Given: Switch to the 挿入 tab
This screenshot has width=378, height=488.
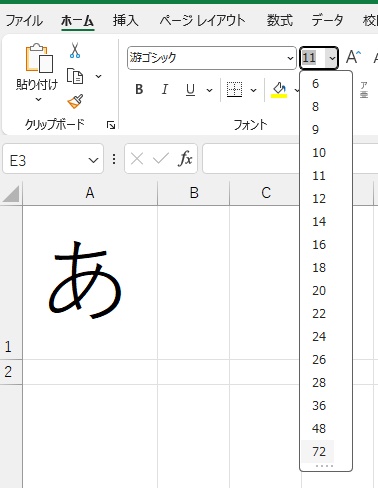Looking at the screenshot, I should click(x=125, y=21).
